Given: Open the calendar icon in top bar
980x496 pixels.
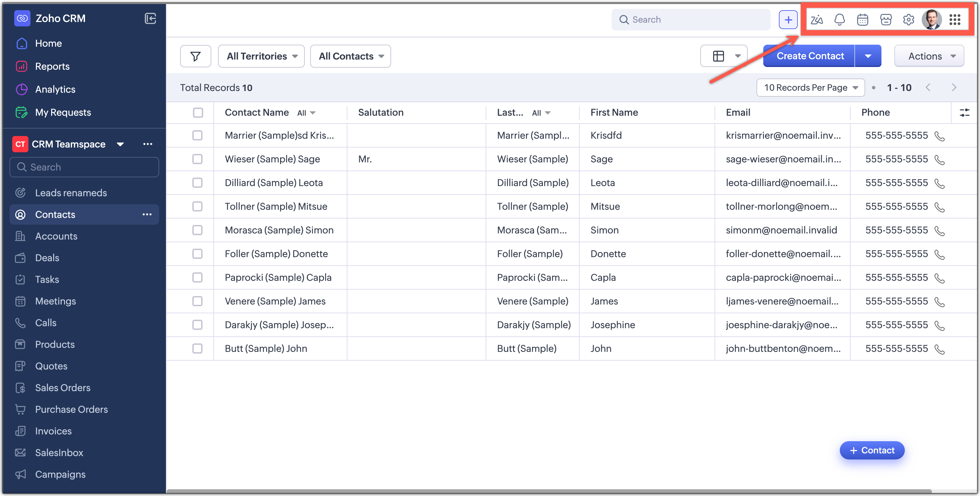Looking at the screenshot, I should pos(862,19).
